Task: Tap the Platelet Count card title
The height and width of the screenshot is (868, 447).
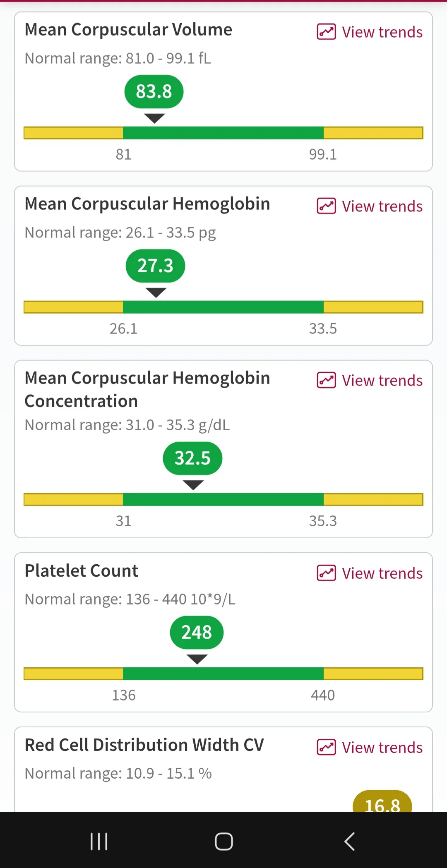Action: [81, 571]
